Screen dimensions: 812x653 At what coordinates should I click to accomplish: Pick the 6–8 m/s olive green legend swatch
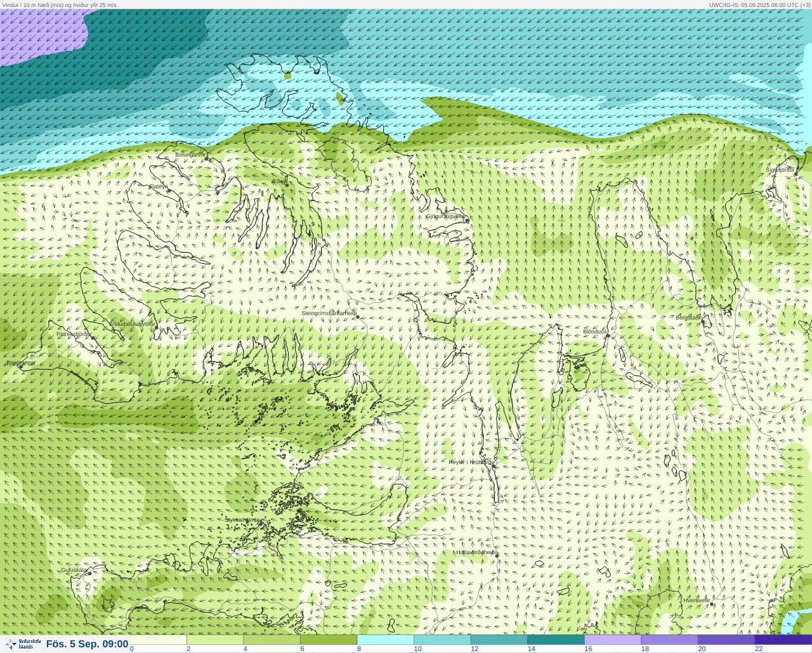click(329, 640)
